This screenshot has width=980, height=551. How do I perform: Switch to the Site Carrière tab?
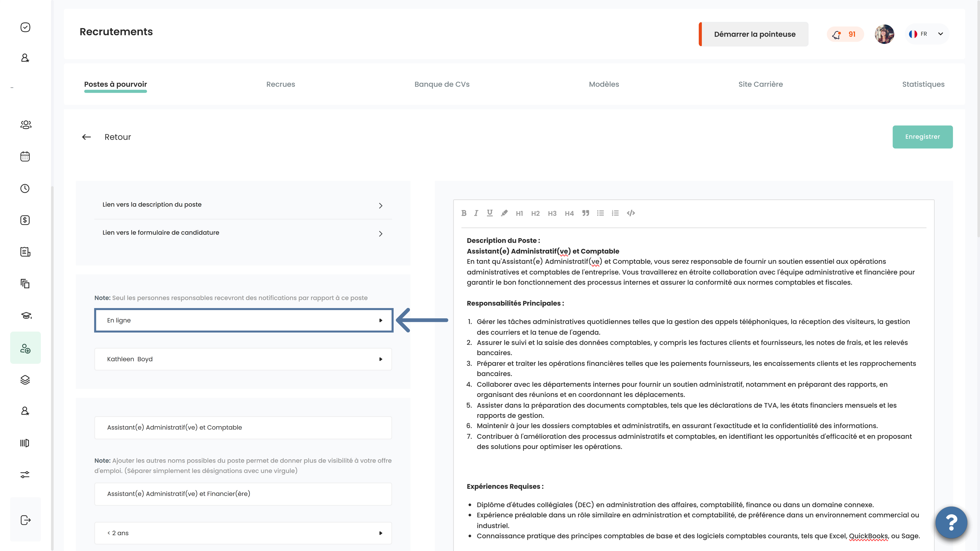(760, 84)
